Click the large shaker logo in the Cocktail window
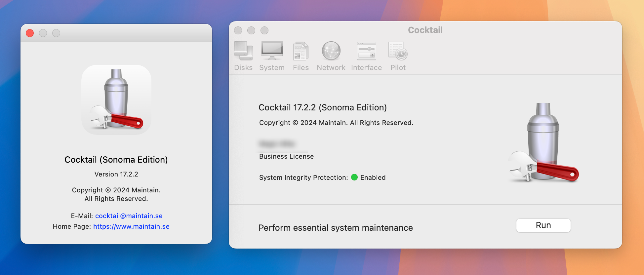This screenshot has width=644, height=275. click(543, 142)
